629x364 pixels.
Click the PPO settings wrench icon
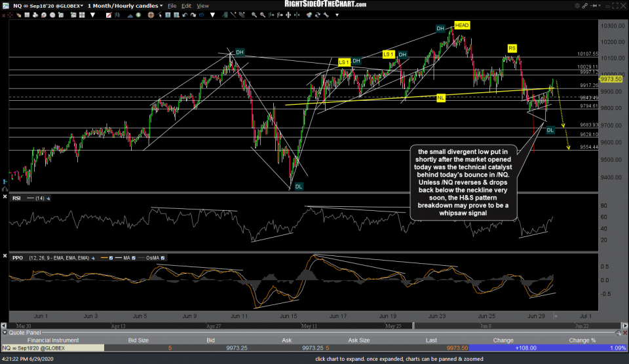pyautogui.click(x=93, y=258)
